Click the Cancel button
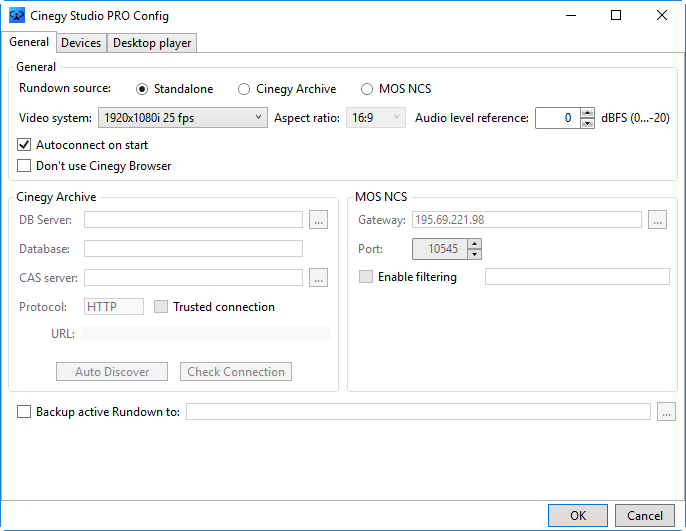The width and height of the screenshot is (686, 531). tap(644, 515)
